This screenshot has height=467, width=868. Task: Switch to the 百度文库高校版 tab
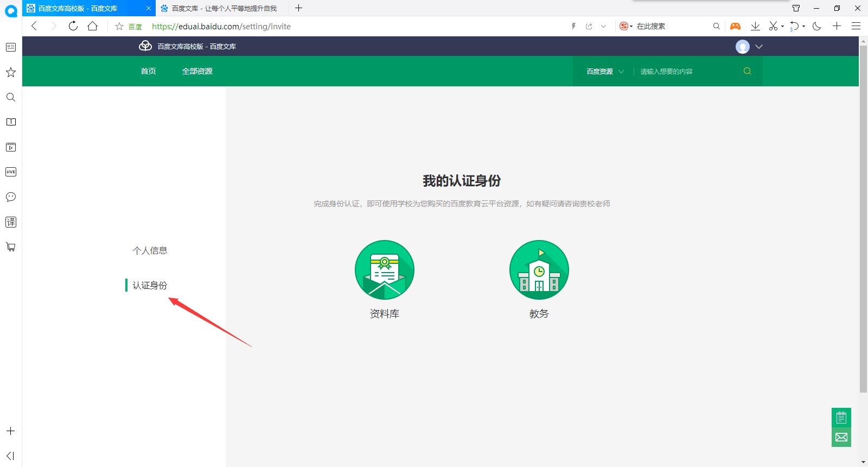click(78, 8)
